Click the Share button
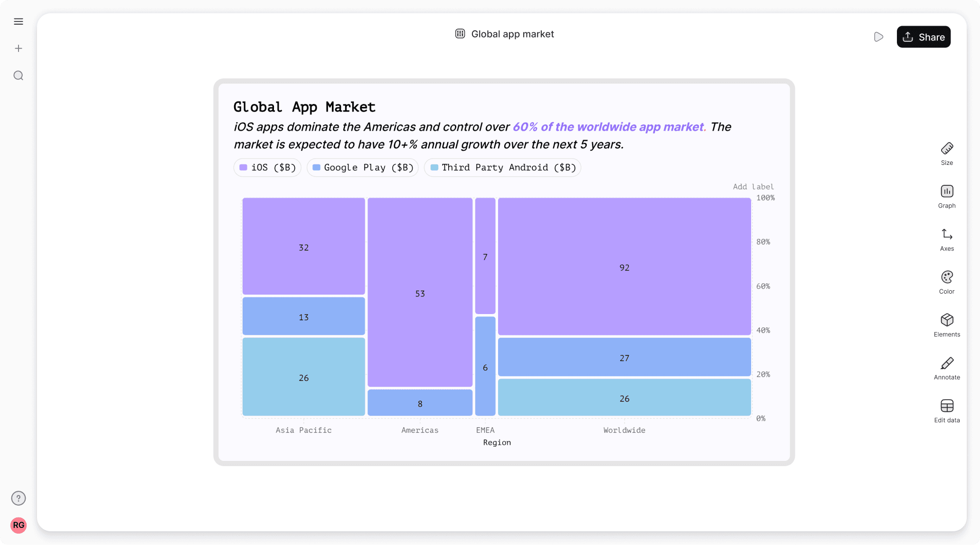Viewport: 980px width, 545px height. 923,37
